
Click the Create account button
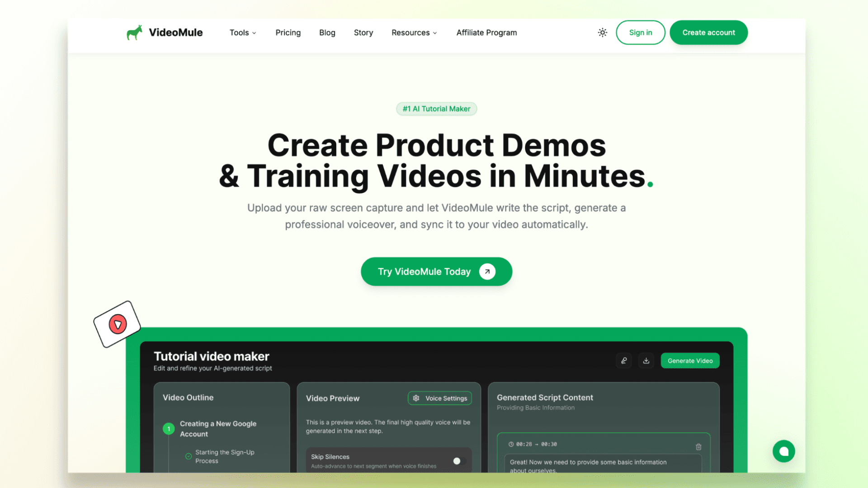click(708, 33)
